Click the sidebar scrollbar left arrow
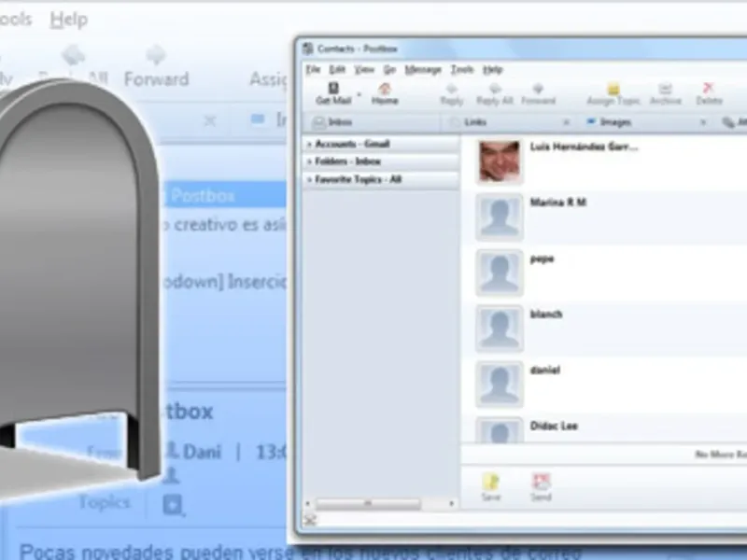 point(307,503)
